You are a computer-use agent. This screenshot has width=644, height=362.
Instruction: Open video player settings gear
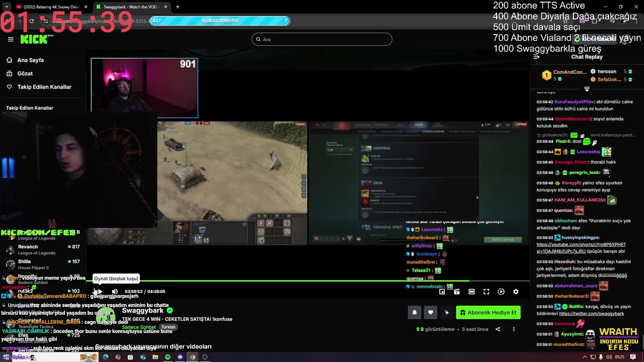(516, 292)
